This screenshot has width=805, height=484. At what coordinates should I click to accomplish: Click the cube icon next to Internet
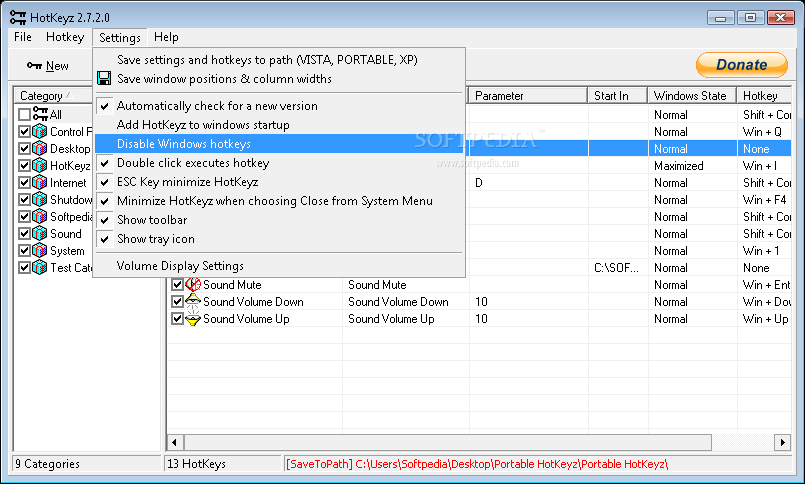40,182
